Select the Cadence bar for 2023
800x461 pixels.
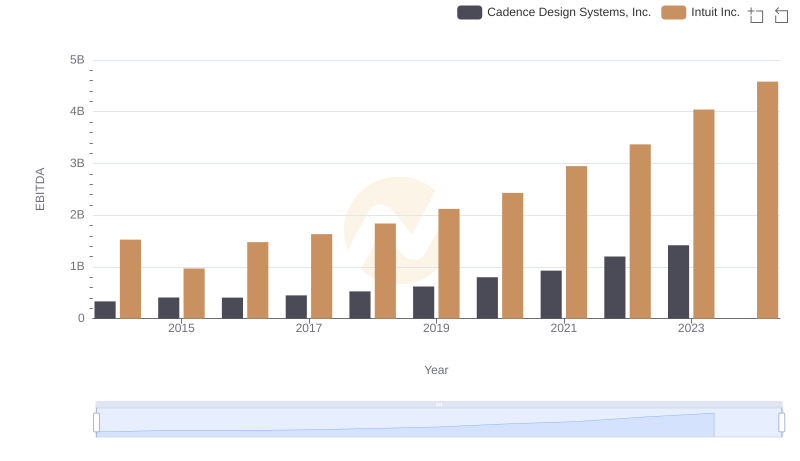678,281
